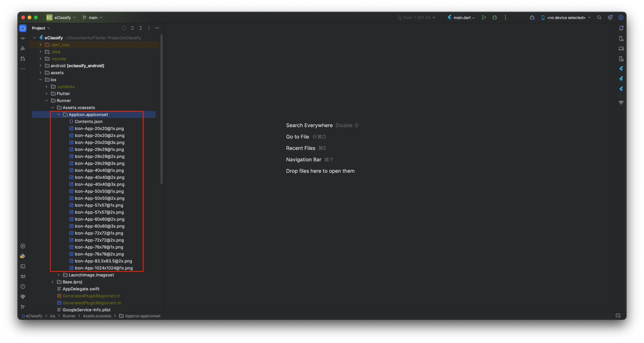Image resolution: width=644 pixels, height=343 pixels.
Task: Open Commit tool window icon
Action: [23, 38]
